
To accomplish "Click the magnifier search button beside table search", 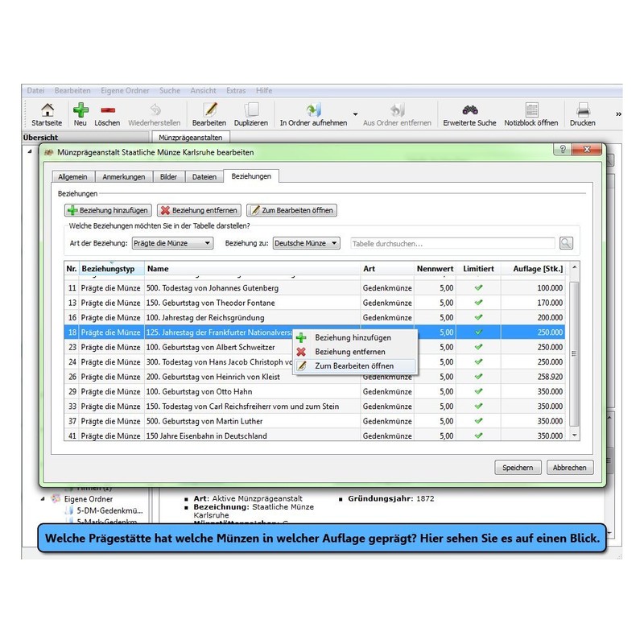I will click(567, 243).
